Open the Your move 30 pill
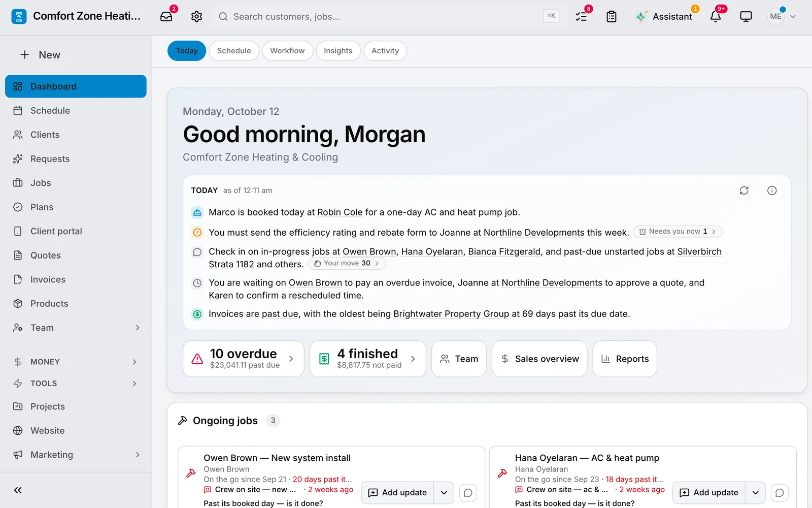 347,263
